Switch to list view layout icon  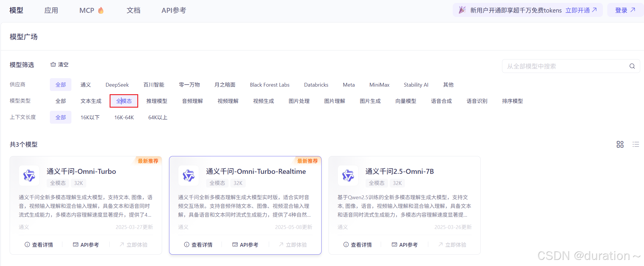tap(636, 144)
